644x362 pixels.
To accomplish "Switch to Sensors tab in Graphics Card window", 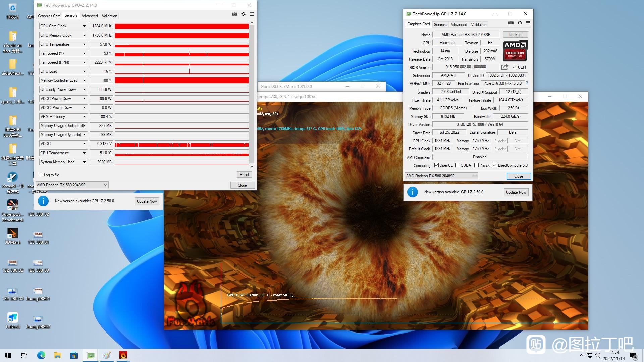I will 440,25.
